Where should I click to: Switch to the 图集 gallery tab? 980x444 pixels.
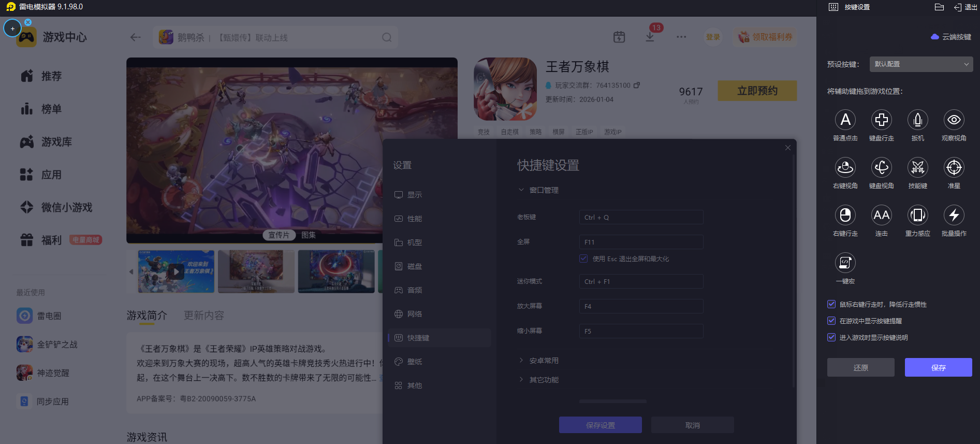click(309, 235)
